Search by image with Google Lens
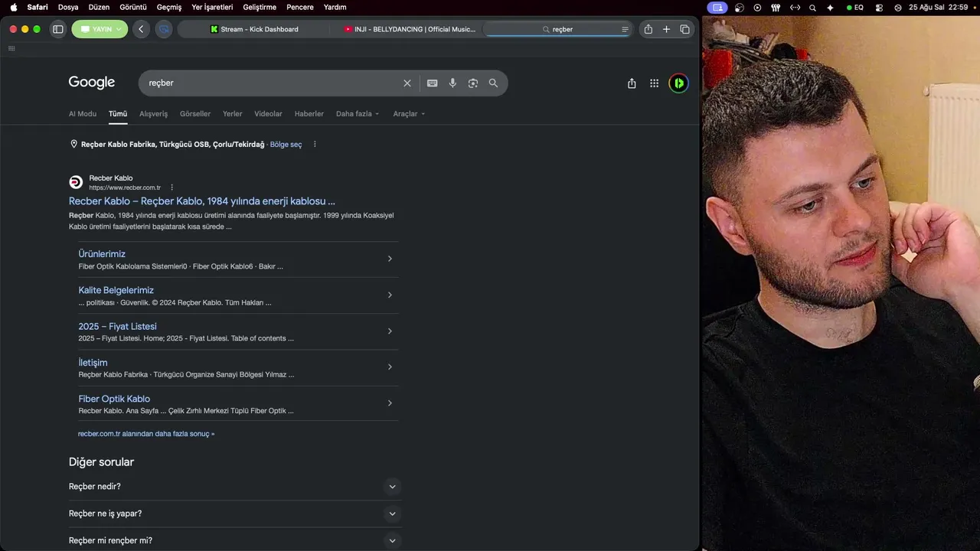This screenshot has width=980, height=551. pos(473,83)
